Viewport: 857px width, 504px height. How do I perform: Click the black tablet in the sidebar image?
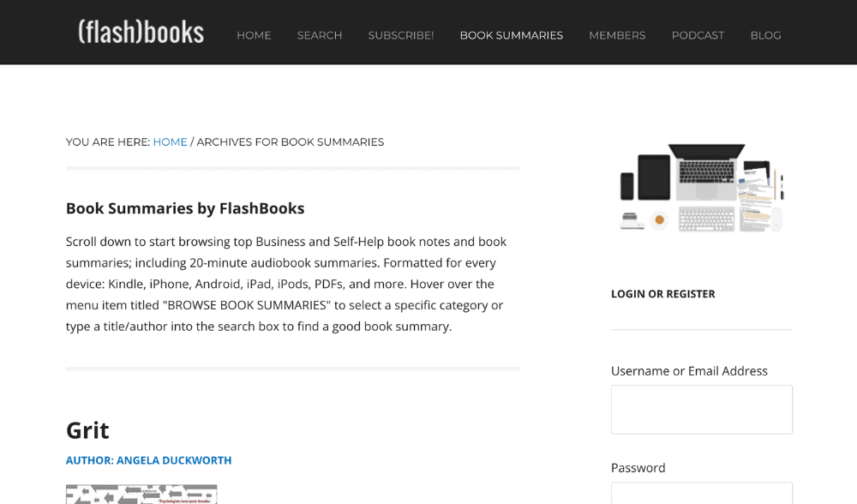pyautogui.click(x=653, y=177)
